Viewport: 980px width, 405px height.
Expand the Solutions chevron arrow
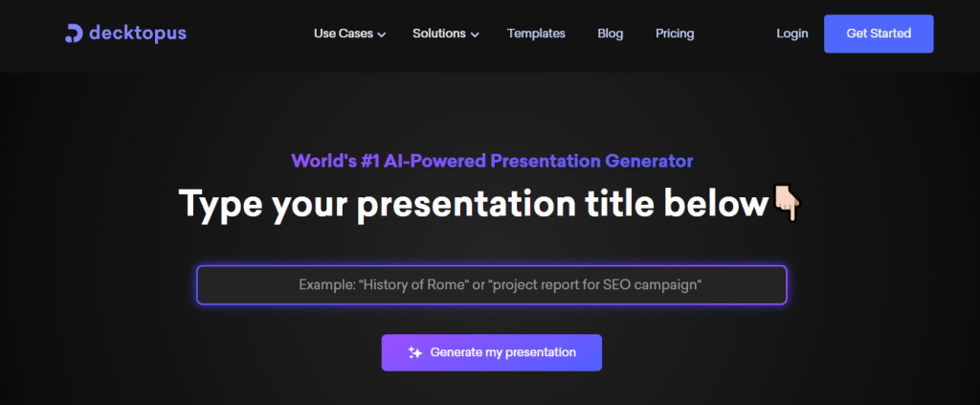[475, 35]
